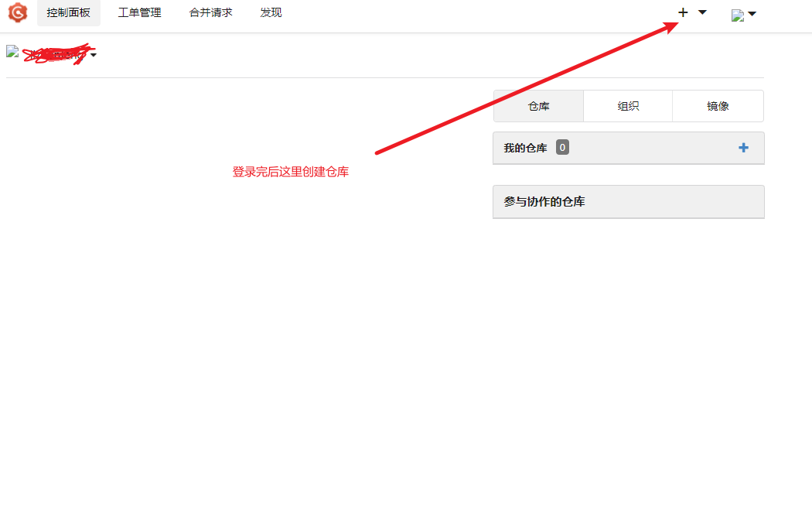Expand the dropdown arrow beside the username
The width and height of the screenshot is (812, 530).
(93, 54)
